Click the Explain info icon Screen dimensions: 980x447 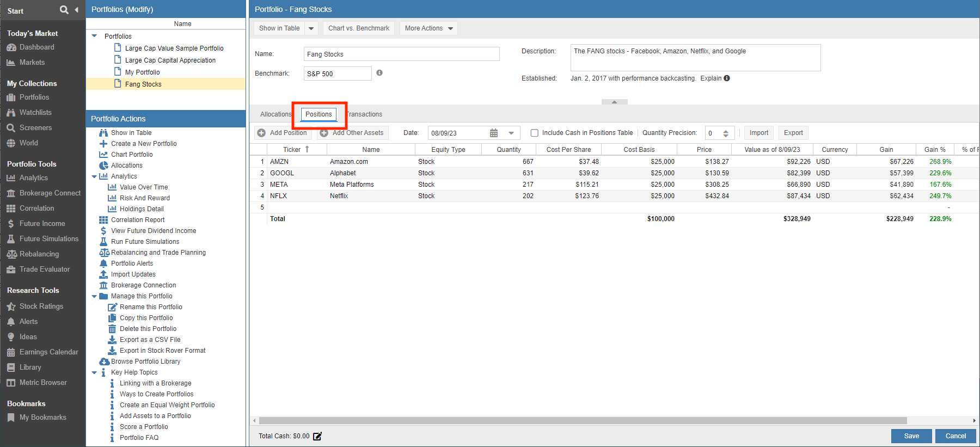point(727,78)
